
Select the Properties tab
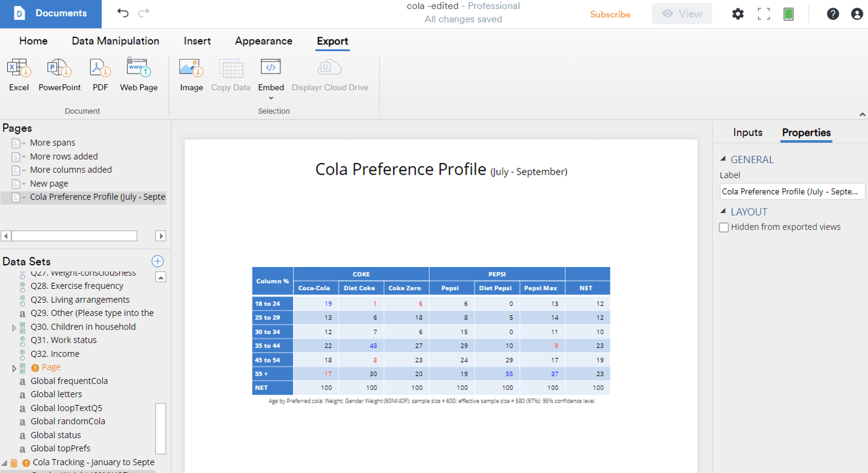[x=806, y=133]
